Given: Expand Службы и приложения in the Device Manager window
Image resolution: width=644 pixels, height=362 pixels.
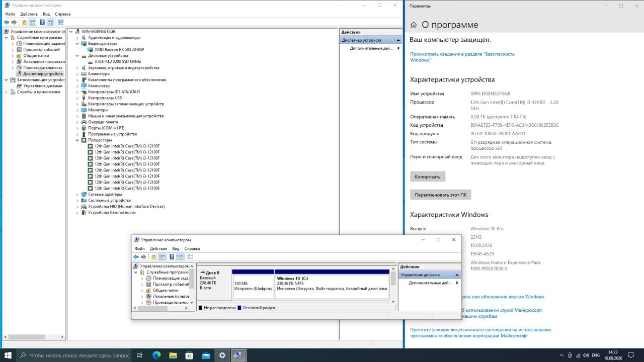Looking at the screenshot, I should (6, 92).
